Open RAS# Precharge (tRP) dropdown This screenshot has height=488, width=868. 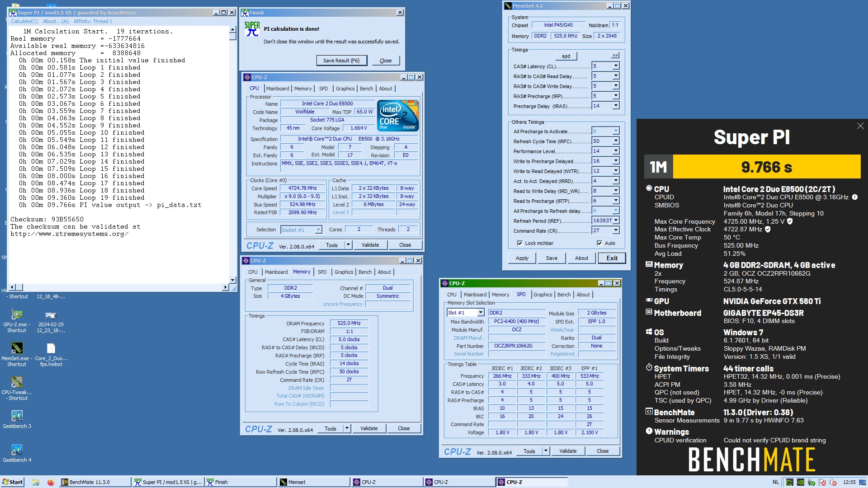coord(615,96)
